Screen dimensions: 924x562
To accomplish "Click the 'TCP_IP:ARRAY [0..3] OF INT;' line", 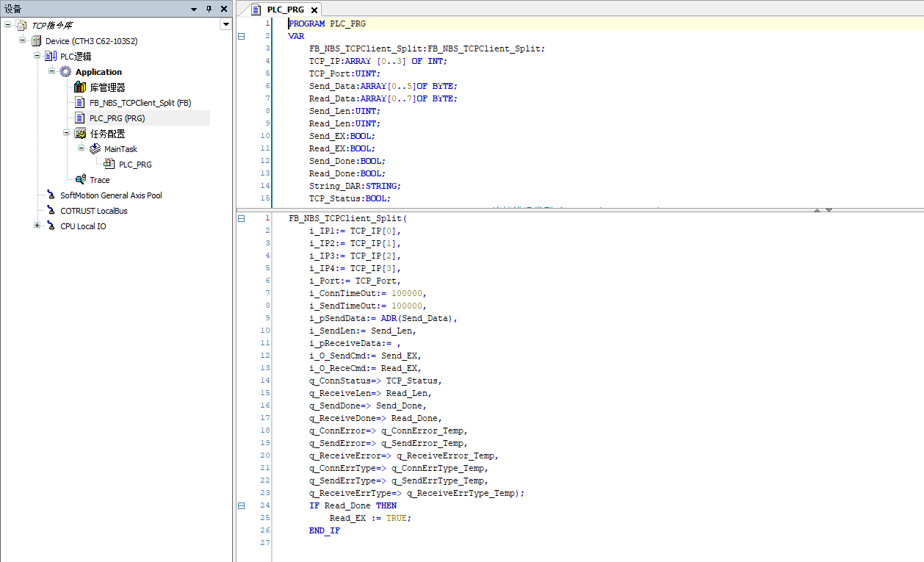I will (378, 61).
